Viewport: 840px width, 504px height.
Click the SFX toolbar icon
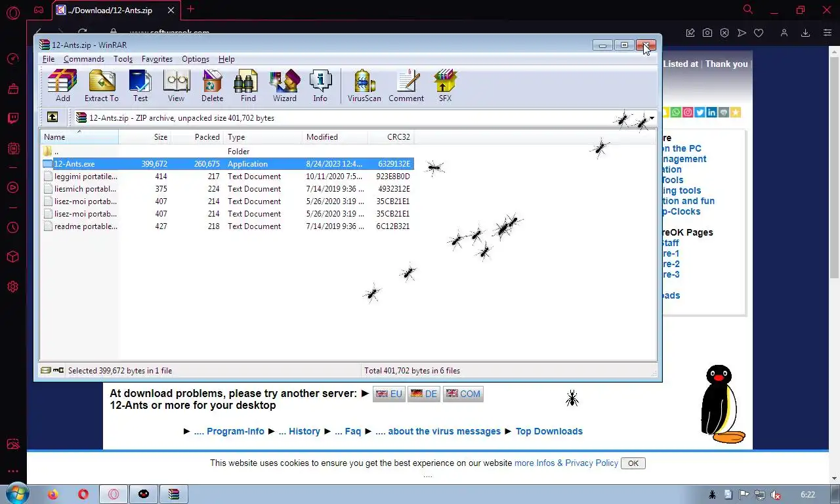click(x=445, y=86)
